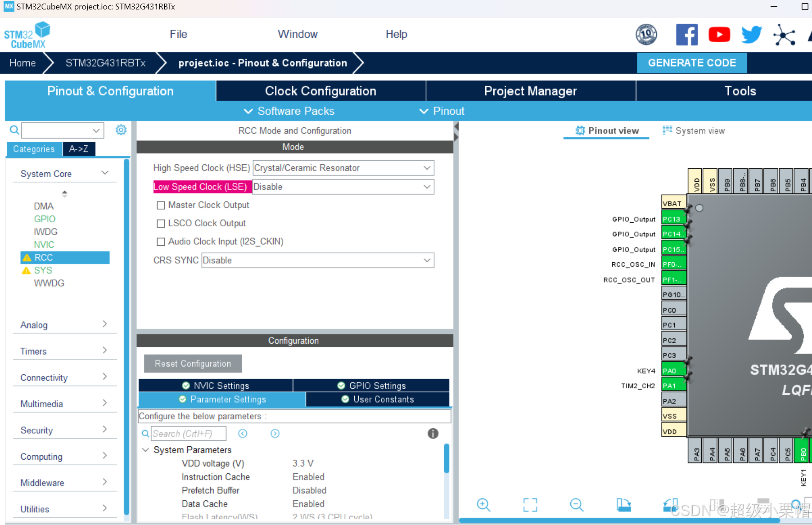Select DMA in System Core list

(44, 206)
